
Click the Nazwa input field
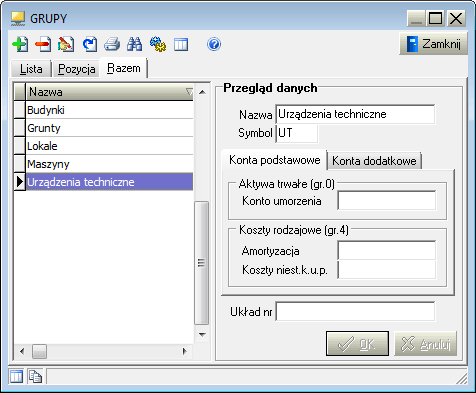[x=355, y=114]
